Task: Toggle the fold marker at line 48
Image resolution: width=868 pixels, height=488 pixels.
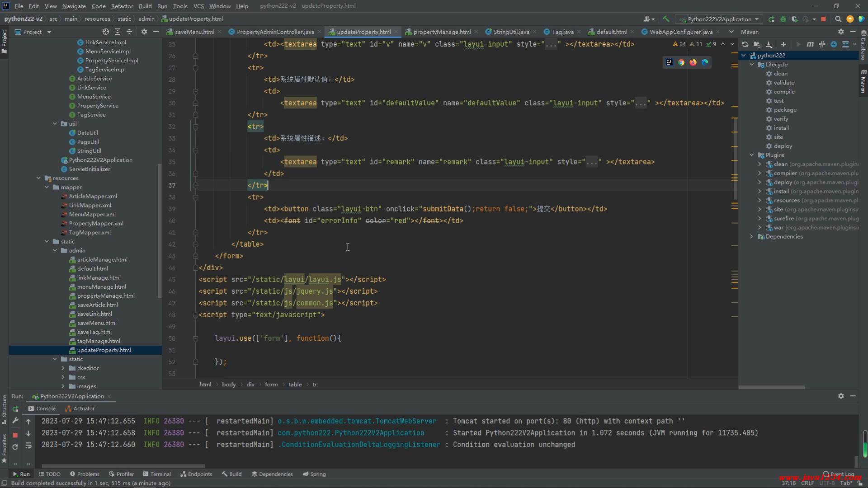Action: [x=195, y=315]
